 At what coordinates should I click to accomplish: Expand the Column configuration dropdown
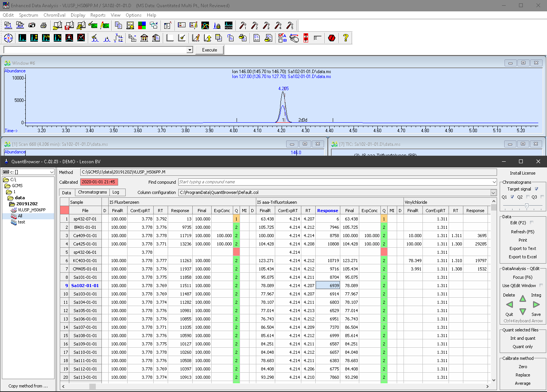(x=493, y=192)
